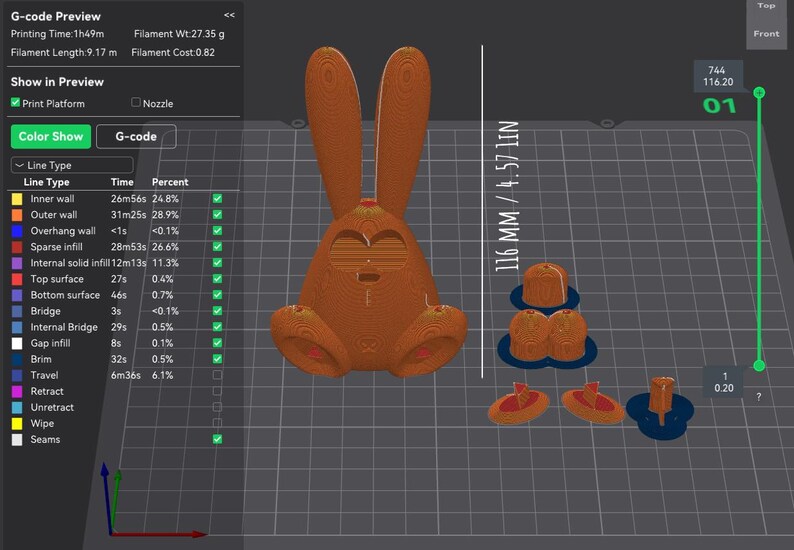The width and height of the screenshot is (794, 550).
Task: Click the Outer wall time 31m25s
Action: pos(129,215)
